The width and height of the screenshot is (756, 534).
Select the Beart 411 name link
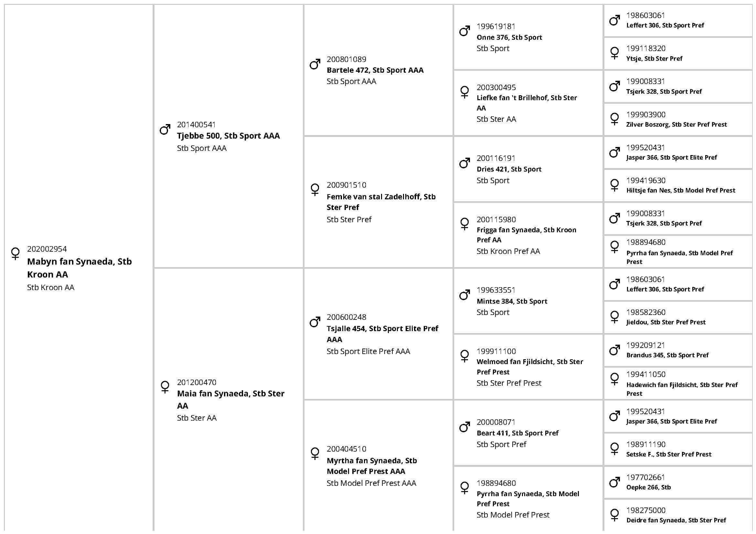tap(517, 433)
